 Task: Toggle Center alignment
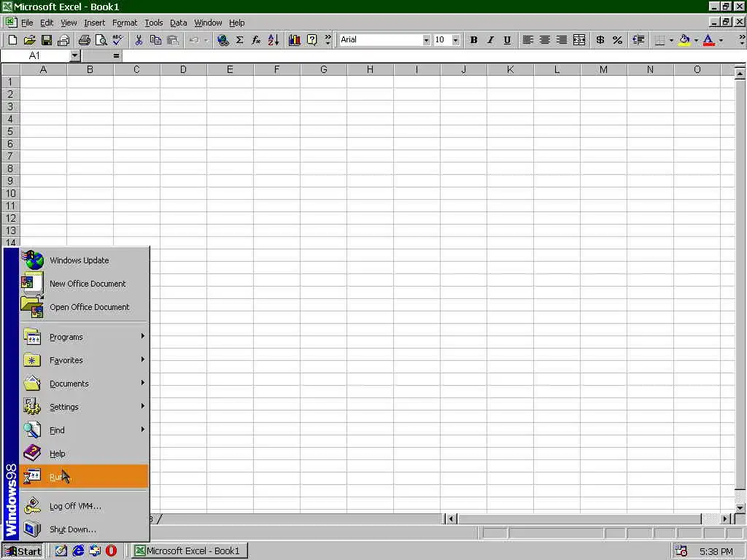(545, 40)
